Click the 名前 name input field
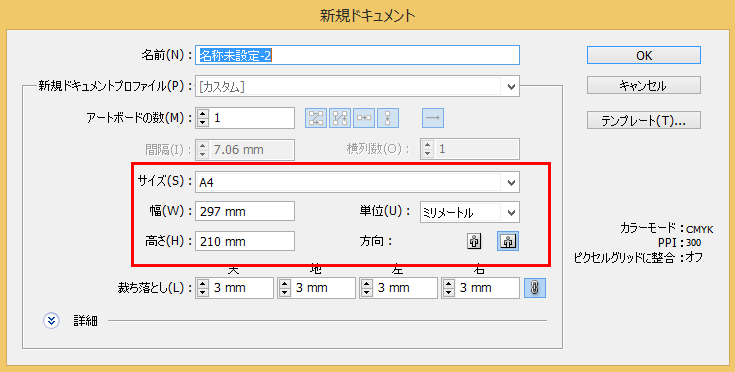Screen dimensions: 735x372 click(x=357, y=55)
